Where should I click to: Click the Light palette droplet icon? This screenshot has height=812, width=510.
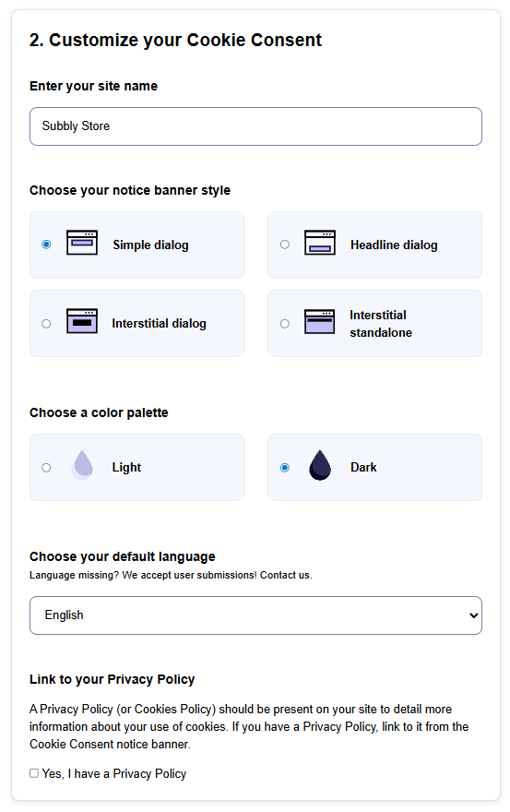click(82, 465)
